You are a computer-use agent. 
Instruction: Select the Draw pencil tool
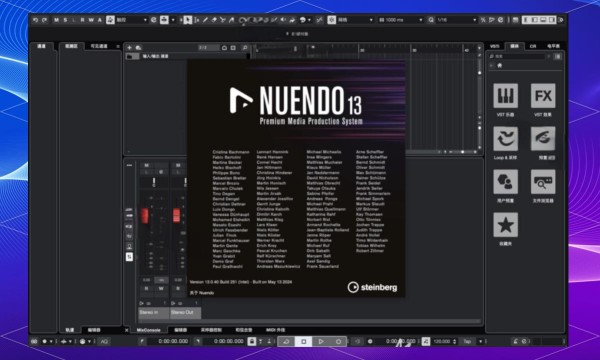point(205,20)
